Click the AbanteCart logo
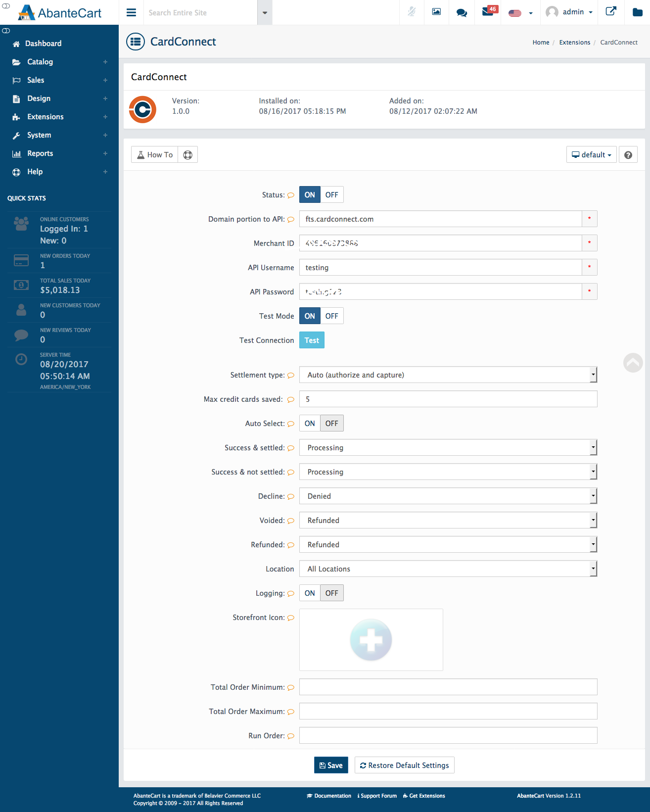650x812 pixels. click(x=60, y=12)
